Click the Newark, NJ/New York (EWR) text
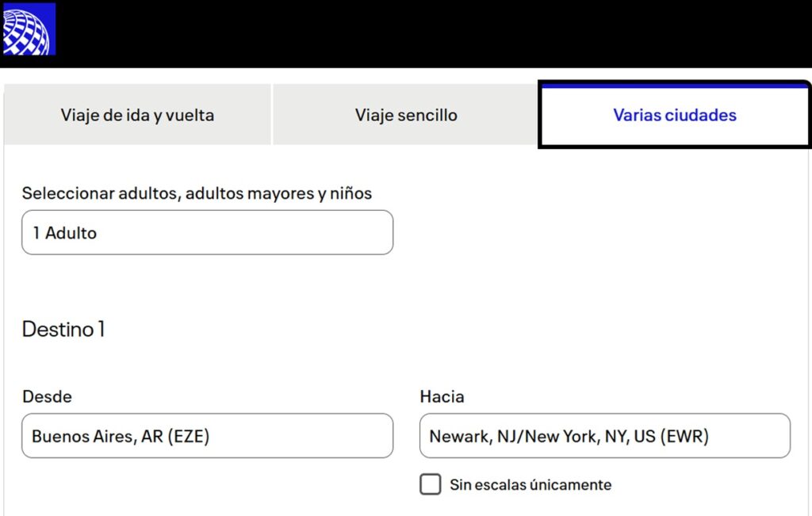The image size is (812, 516). pos(569,436)
